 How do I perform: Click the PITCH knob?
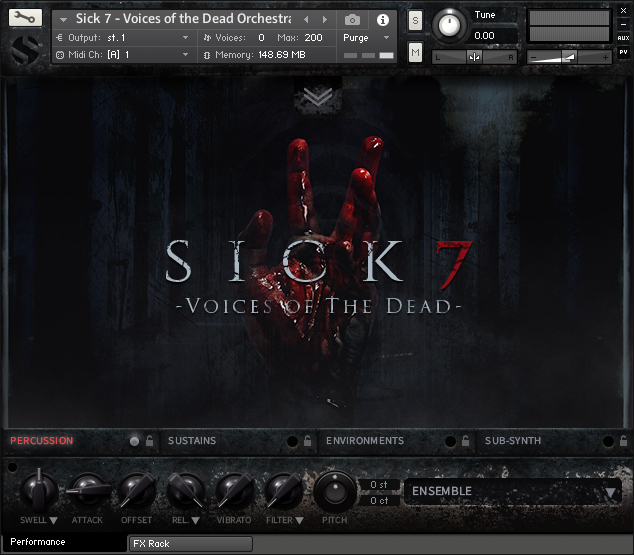335,492
